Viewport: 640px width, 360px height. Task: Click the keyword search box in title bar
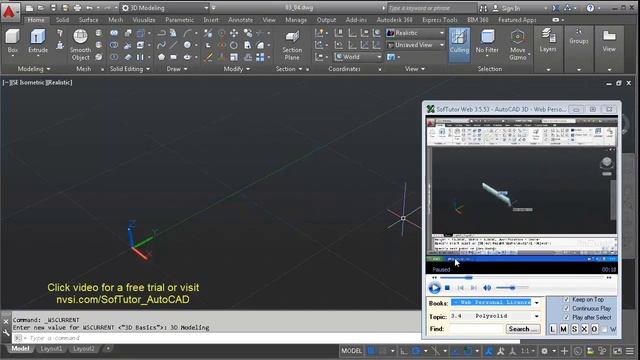tap(432, 8)
